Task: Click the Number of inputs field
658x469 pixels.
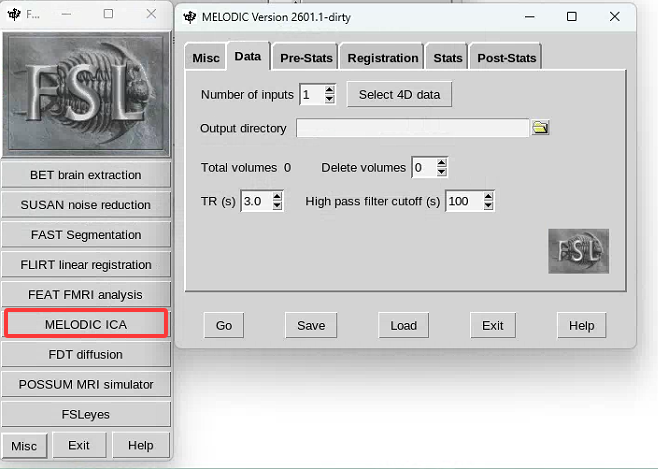Action: click(x=312, y=94)
